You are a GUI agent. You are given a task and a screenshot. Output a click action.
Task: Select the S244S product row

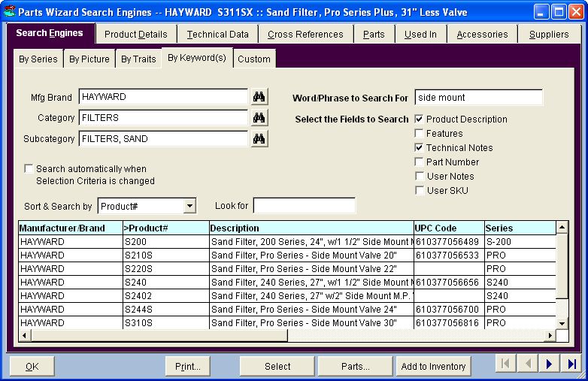coord(287,309)
